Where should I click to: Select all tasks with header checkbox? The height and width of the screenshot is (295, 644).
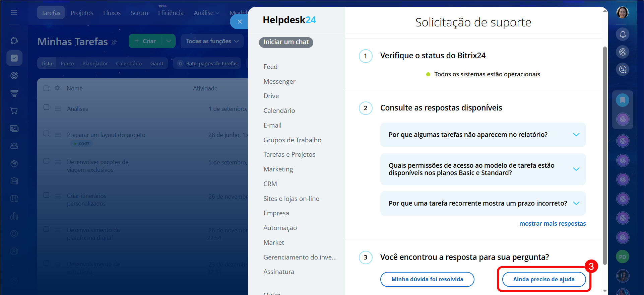47,88
